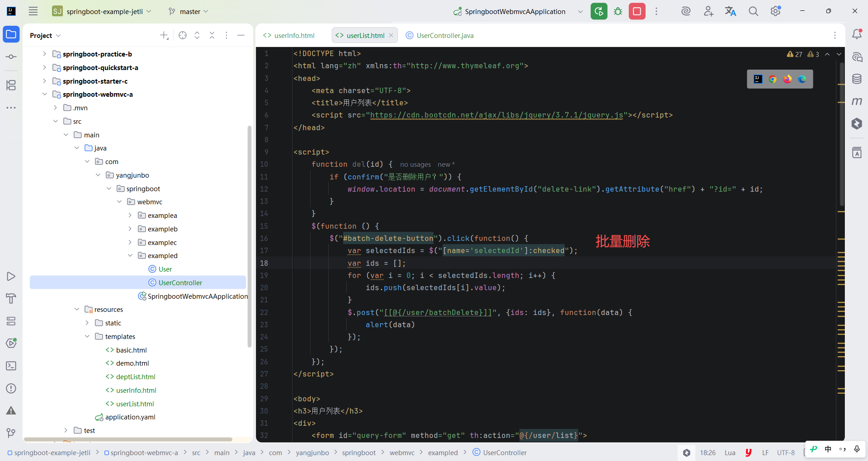Collapse all in Project panel
The width and height of the screenshot is (868, 461).
tap(212, 35)
